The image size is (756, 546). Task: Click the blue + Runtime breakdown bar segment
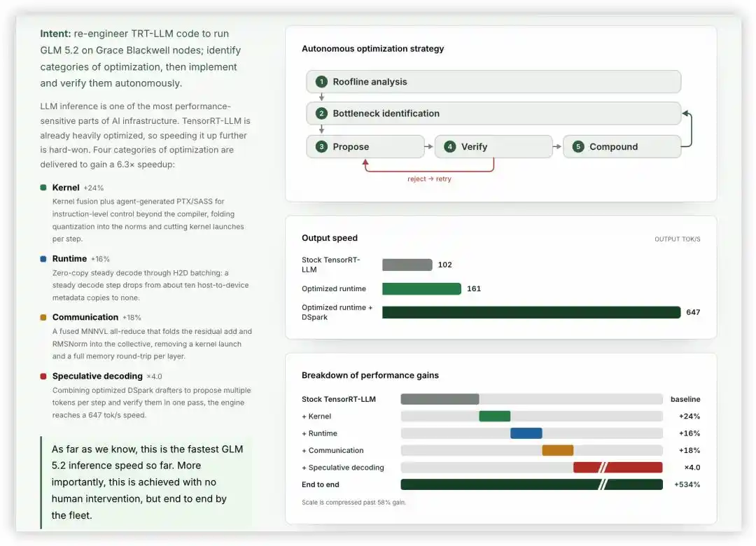coord(526,433)
